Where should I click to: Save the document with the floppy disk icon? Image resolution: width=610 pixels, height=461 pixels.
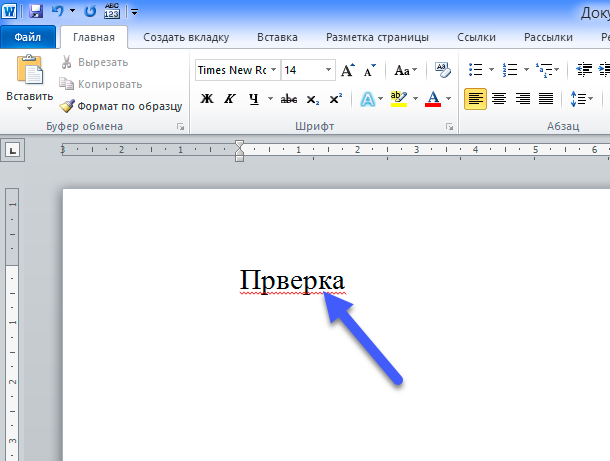point(36,11)
